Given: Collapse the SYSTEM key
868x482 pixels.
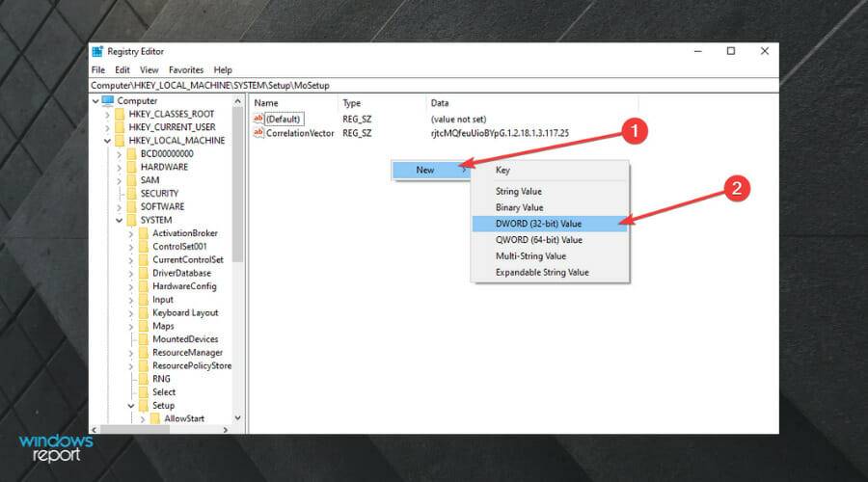Looking at the screenshot, I should 119,221.
